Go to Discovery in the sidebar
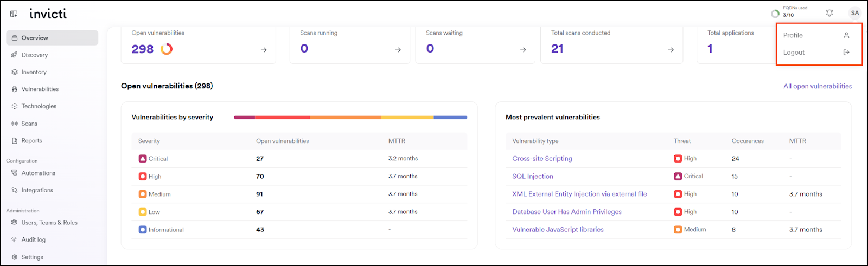 tap(35, 55)
